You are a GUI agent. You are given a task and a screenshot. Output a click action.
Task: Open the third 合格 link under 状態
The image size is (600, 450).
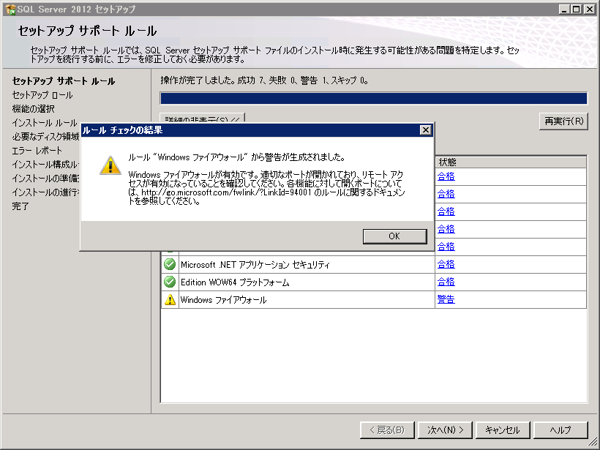click(446, 212)
